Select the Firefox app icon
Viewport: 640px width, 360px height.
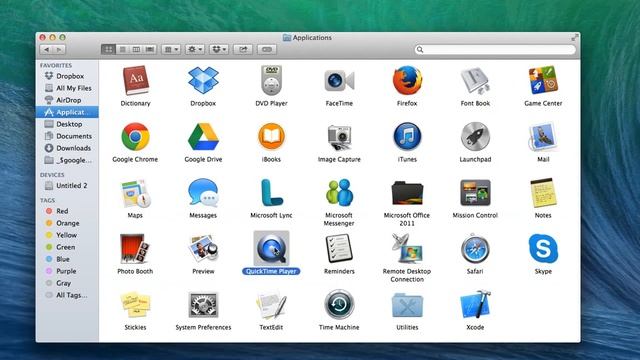pyautogui.click(x=407, y=80)
